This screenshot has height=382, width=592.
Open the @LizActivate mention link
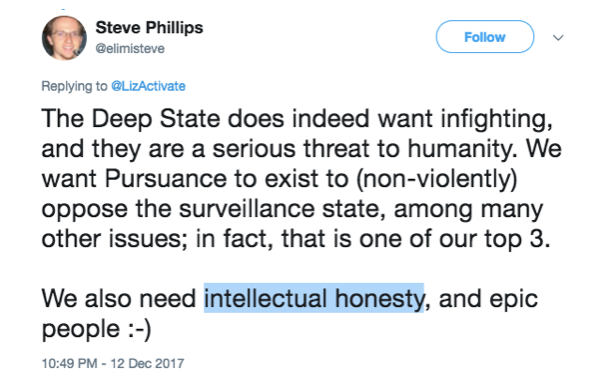pyautogui.click(x=148, y=86)
